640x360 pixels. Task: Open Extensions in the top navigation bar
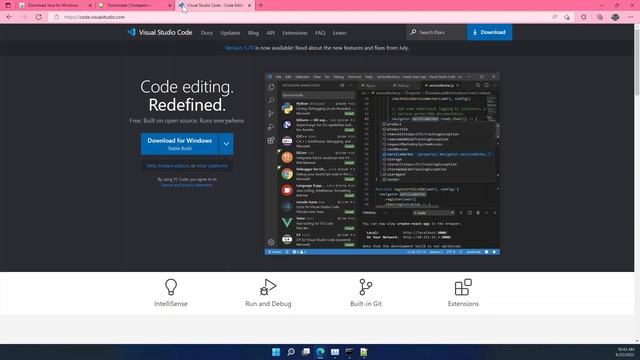(x=295, y=33)
